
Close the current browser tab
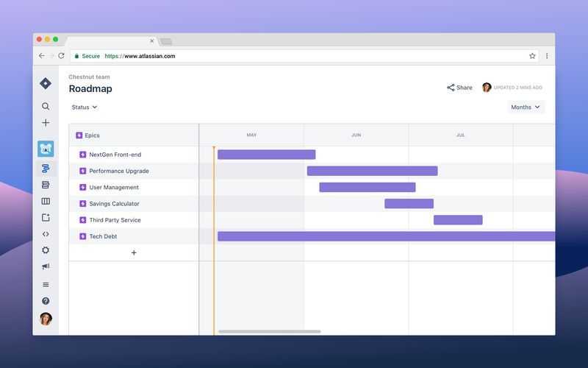pos(151,41)
